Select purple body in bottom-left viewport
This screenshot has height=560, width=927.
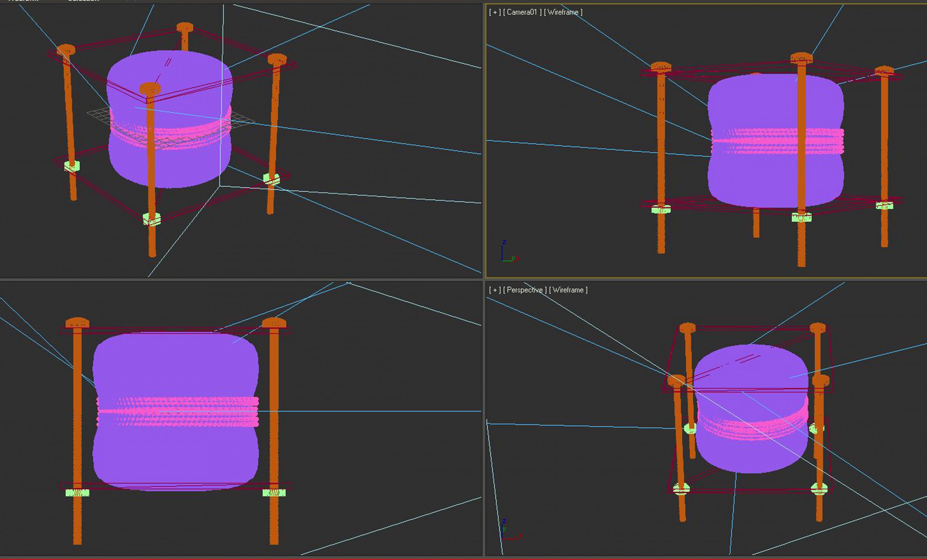tap(177, 365)
